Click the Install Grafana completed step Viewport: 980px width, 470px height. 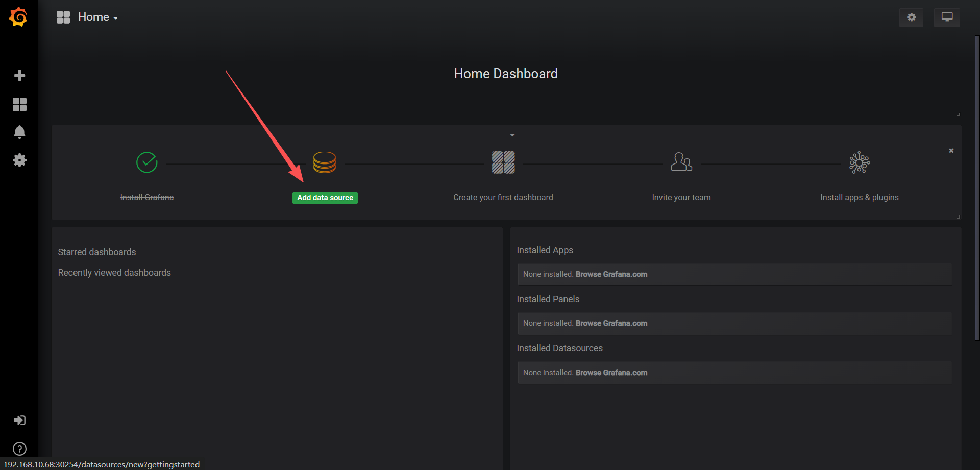coord(147,198)
